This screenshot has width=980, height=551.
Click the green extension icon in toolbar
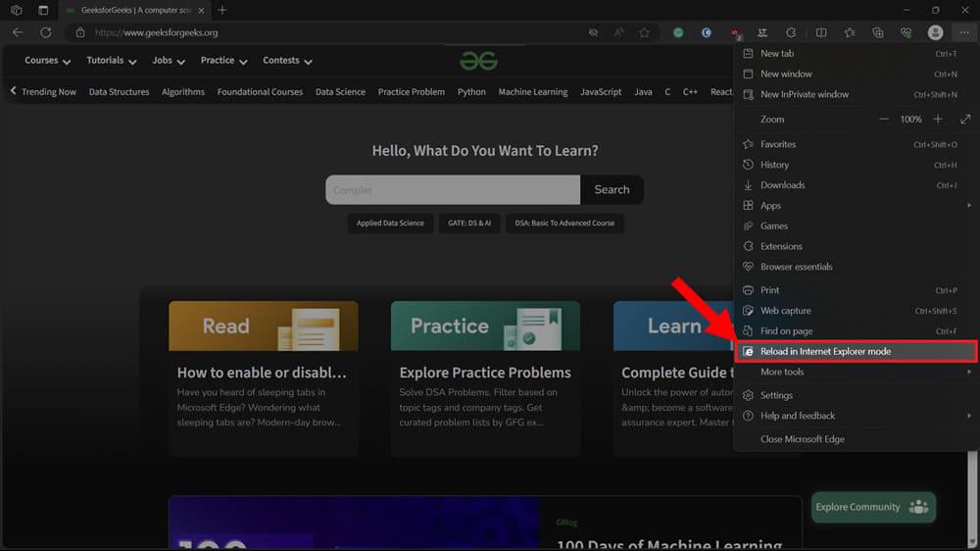tap(678, 32)
